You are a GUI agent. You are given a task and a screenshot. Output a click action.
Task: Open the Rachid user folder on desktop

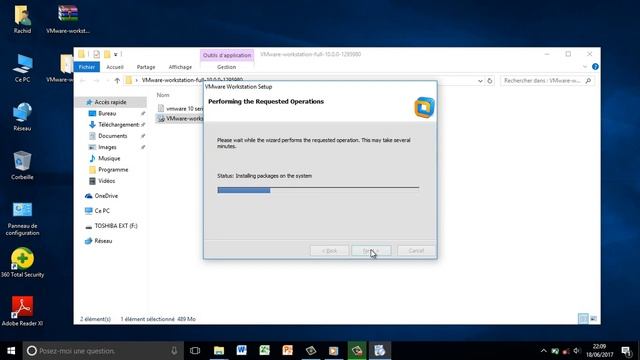point(22,19)
